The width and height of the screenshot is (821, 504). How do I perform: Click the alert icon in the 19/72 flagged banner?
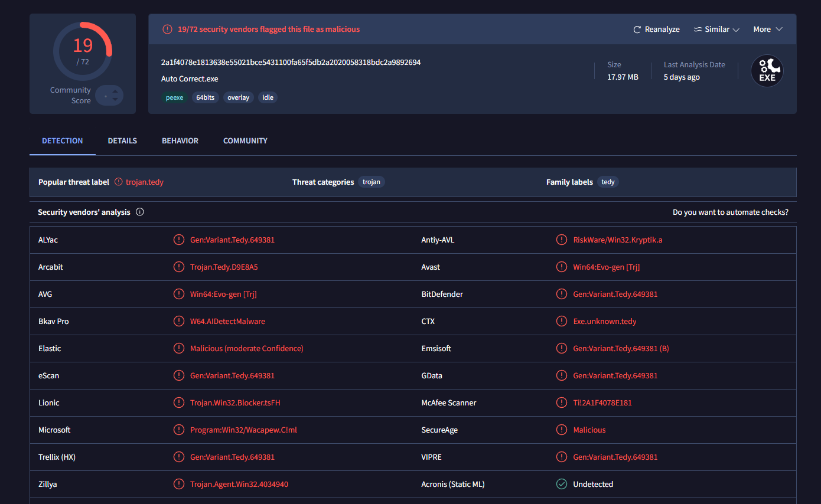(x=167, y=30)
